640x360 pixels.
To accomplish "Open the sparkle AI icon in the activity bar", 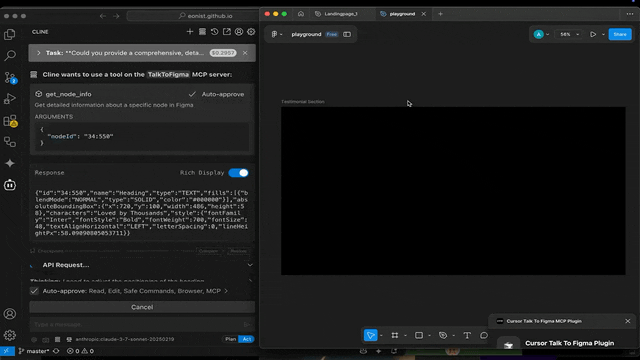I will pyautogui.click(x=10, y=163).
